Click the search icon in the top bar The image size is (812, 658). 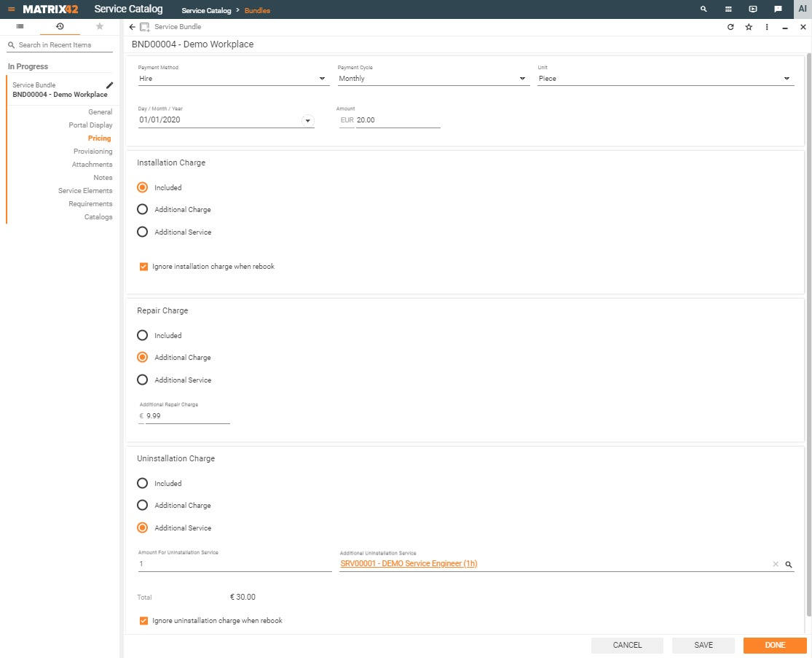click(703, 9)
